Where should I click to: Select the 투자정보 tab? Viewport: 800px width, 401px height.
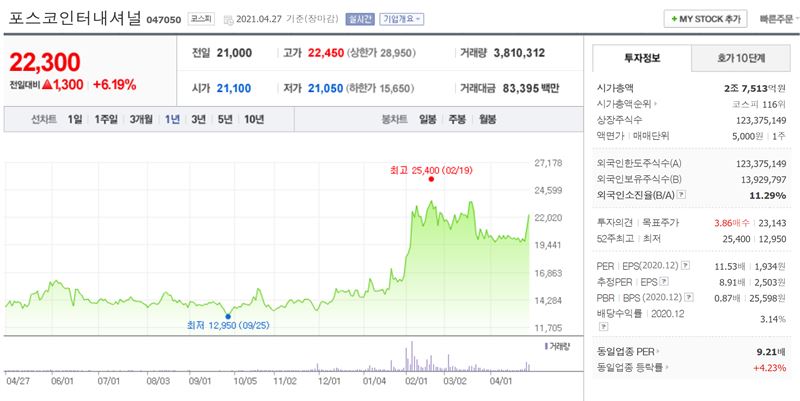pyautogui.click(x=640, y=59)
